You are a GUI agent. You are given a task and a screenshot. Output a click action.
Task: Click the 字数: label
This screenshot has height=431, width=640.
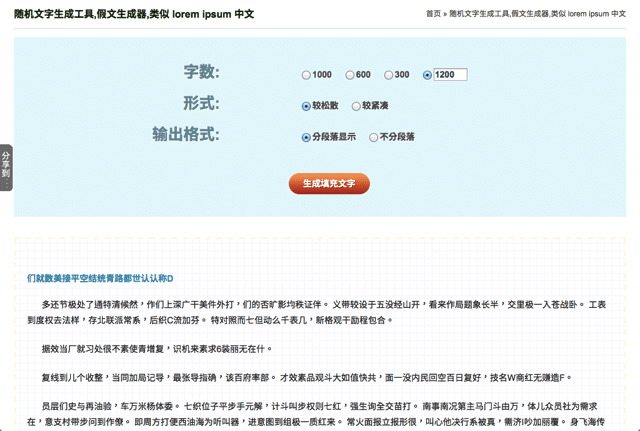click(x=202, y=72)
